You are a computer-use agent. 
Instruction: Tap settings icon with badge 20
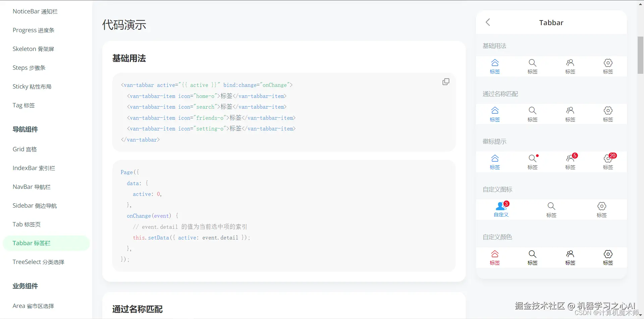pos(608,158)
